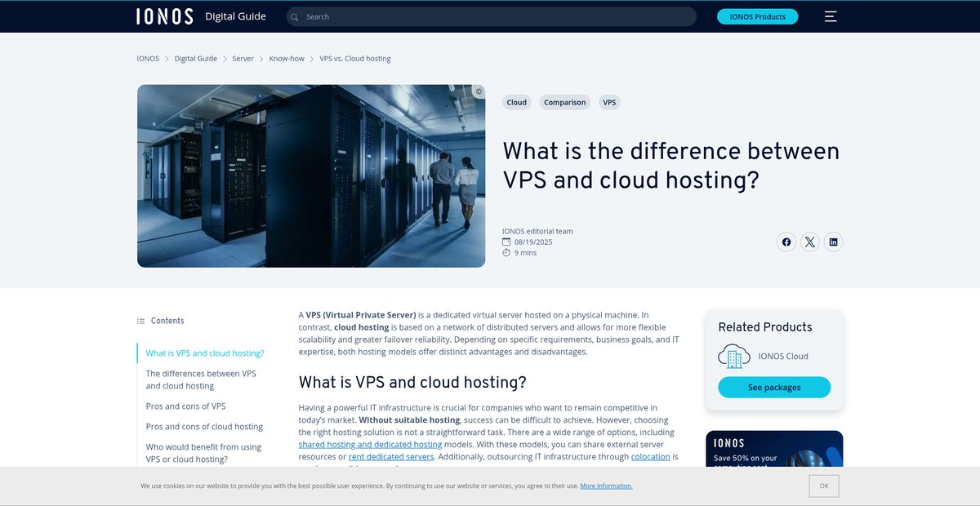The image size is (980, 506).
Task: Select the Cloud tag
Action: point(517,102)
